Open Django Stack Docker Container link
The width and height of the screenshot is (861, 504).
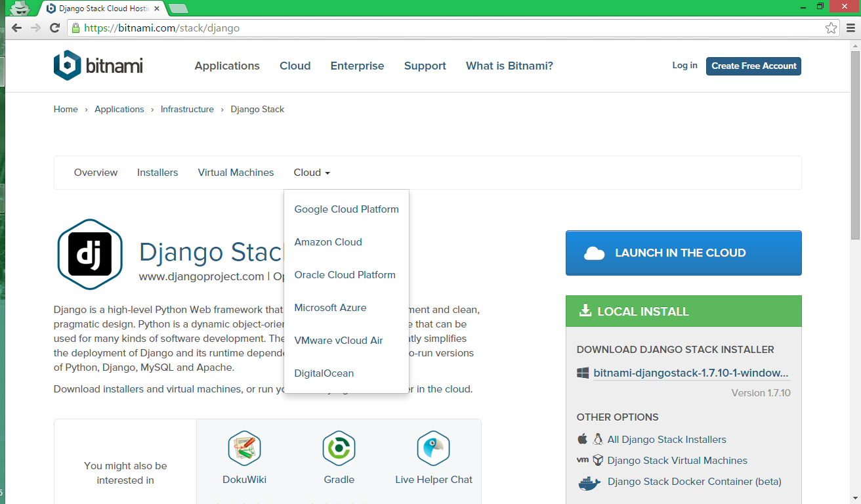694,482
